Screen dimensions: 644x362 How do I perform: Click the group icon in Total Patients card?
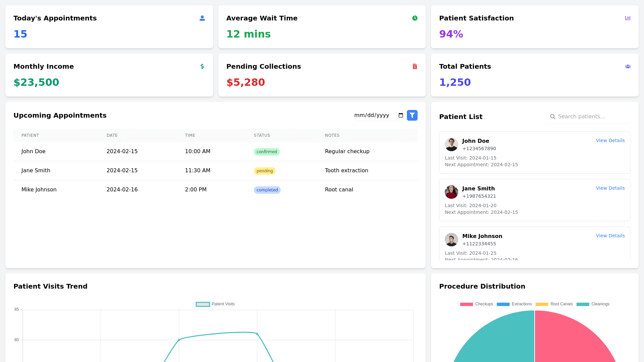point(628,66)
